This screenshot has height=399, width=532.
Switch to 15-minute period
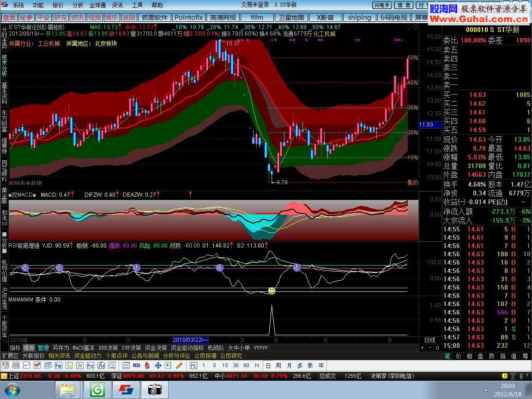[x=225, y=365]
